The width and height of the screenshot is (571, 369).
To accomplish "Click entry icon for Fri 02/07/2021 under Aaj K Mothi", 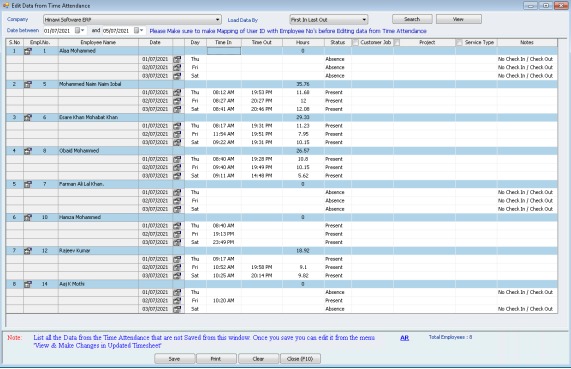I will 177,301.
